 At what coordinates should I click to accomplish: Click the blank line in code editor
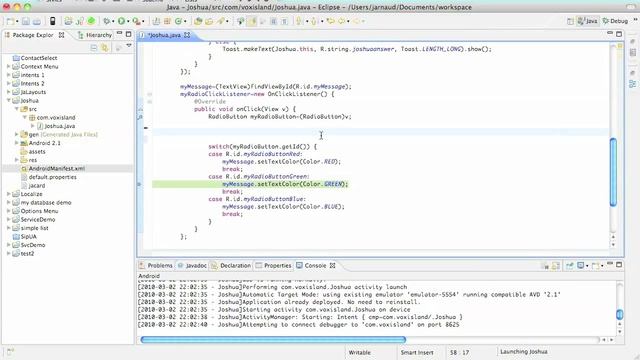(380, 132)
